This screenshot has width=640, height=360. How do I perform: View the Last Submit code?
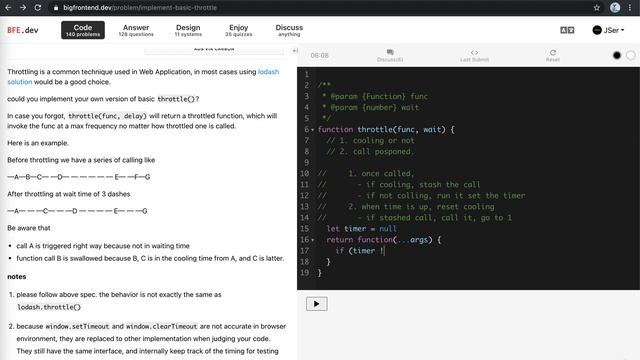474,55
